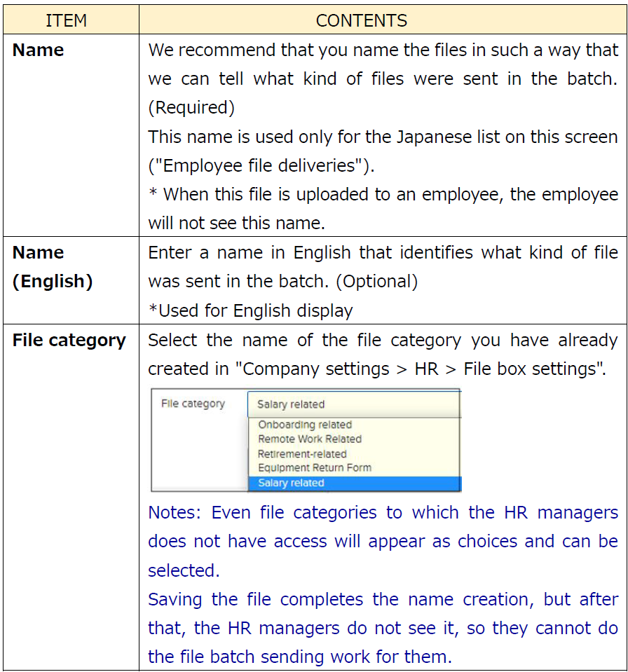Click the Name (English) row label
The height and width of the screenshot is (672, 628).
[52, 267]
